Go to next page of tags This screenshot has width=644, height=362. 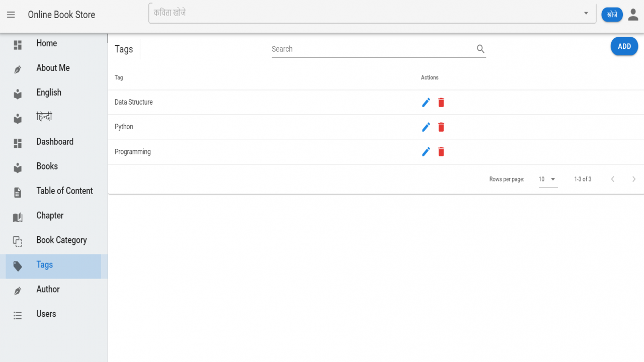(x=634, y=179)
